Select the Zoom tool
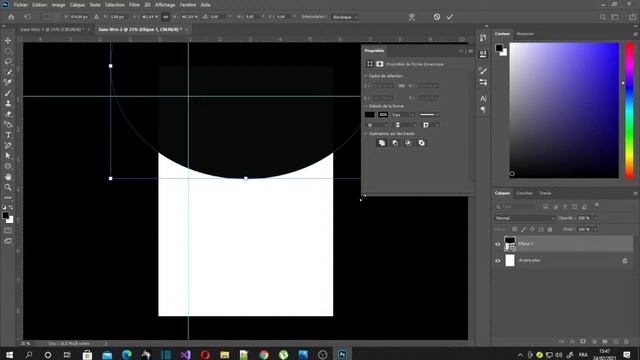The image size is (640, 360). point(8,187)
